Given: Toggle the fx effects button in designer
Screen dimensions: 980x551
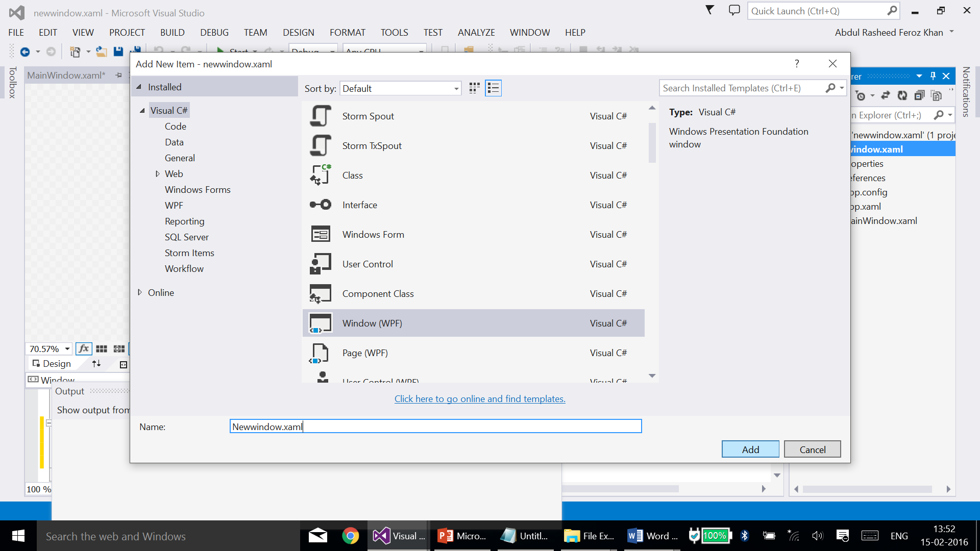Looking at the screenshot, I should [84, 349].
